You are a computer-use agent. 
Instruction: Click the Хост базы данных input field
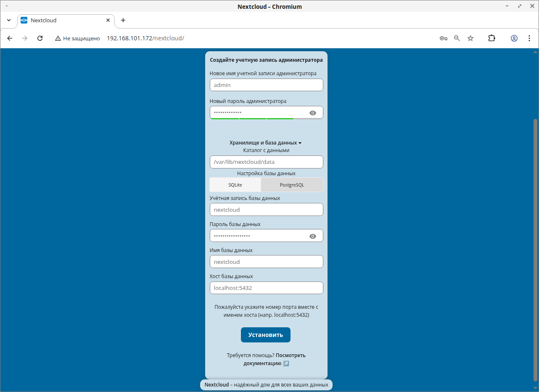(266, 288)
